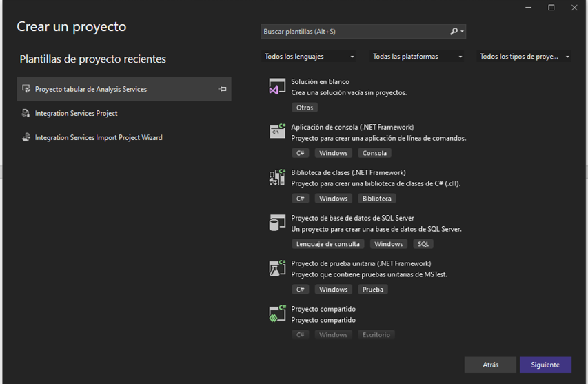Screen dimensions: 588x384
Task: Click the SQL tag
Action: tap(423, 244)
